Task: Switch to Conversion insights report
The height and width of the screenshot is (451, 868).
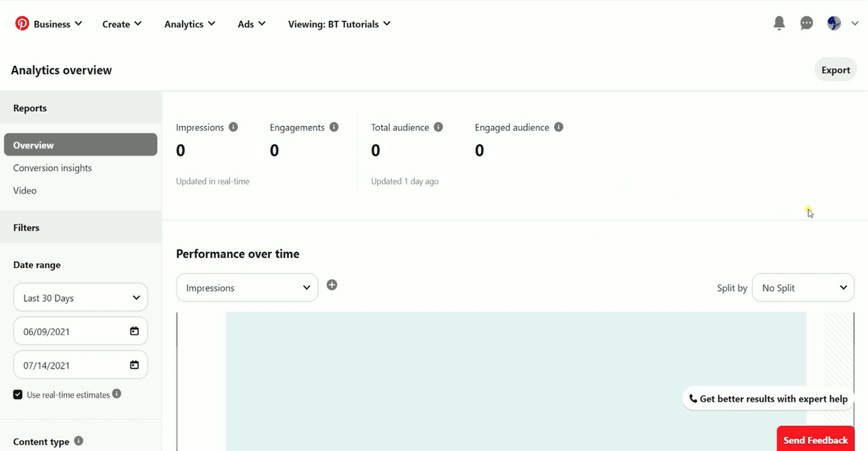Action: pos(52,167)
